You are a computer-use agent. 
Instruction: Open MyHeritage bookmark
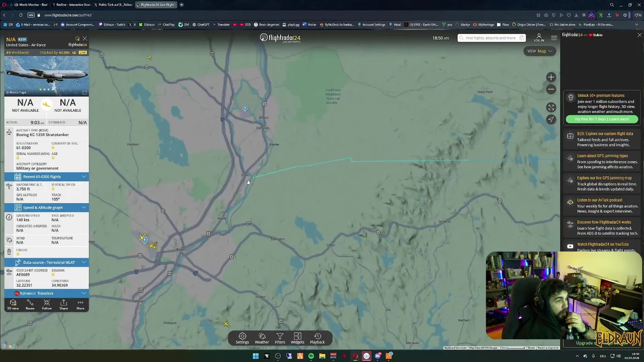point(484,24)
